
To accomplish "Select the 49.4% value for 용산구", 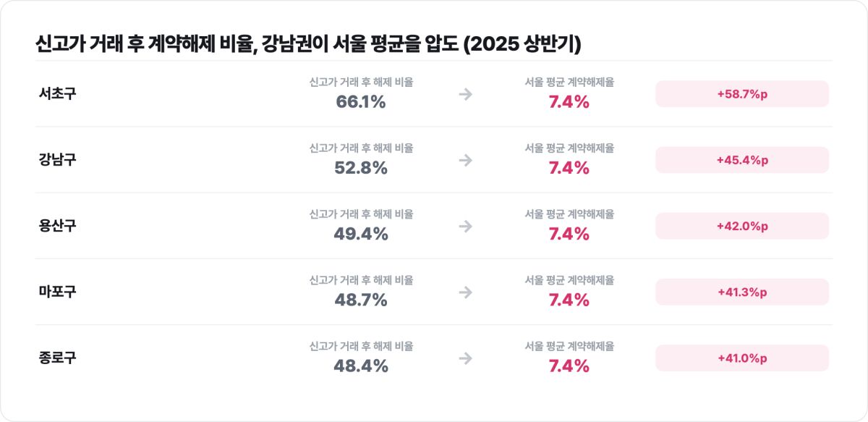I will coord(361,234).
